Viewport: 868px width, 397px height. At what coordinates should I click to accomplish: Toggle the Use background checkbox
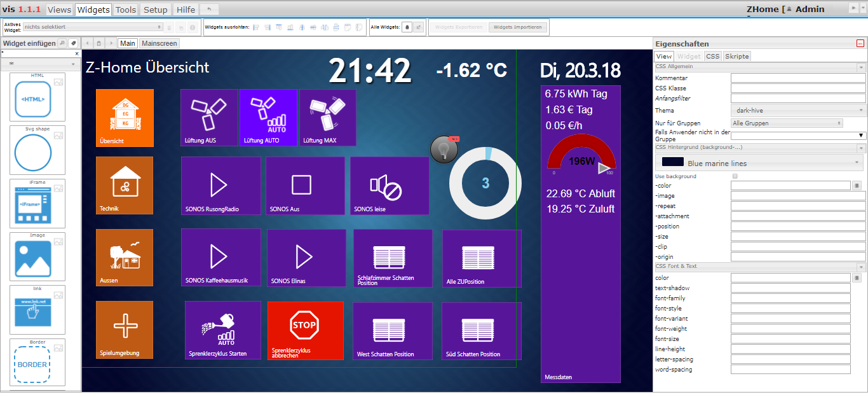(735, 176)
